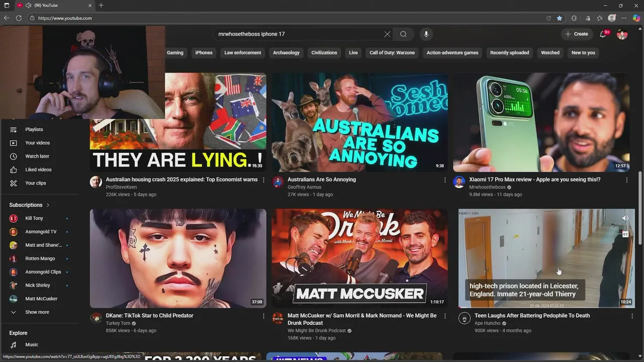The height and width of the screenshot is (362, 644).
Task: Select the New to you chip
Action: coord(583,53)
